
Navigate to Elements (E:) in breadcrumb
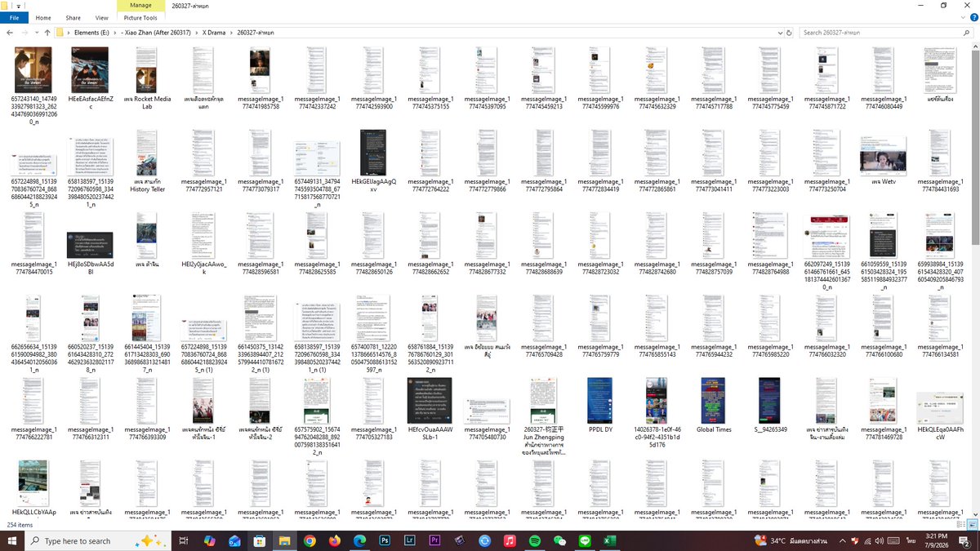tap(90, 33)
